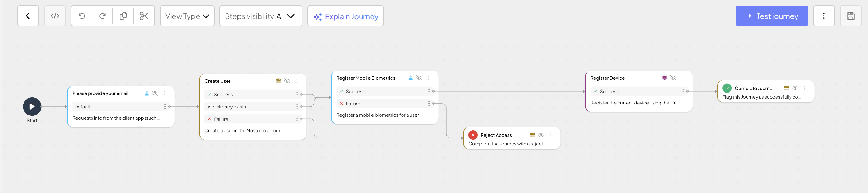
Task: Open the toolbar more options menu
Action: coord(823,16)
